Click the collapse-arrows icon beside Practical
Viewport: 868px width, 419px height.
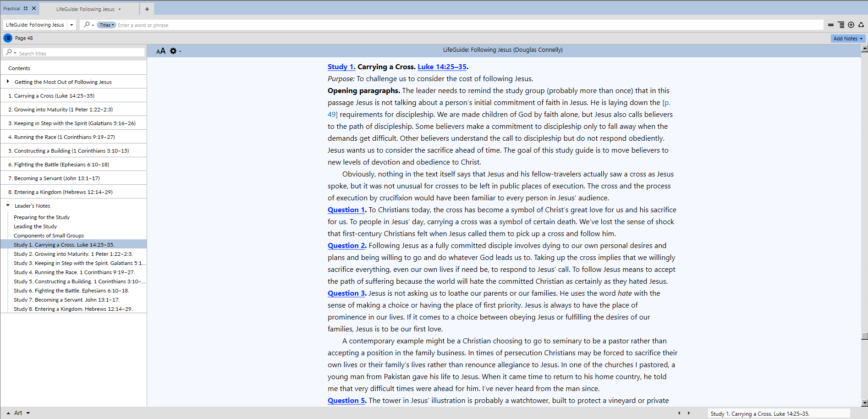point(26,8)
